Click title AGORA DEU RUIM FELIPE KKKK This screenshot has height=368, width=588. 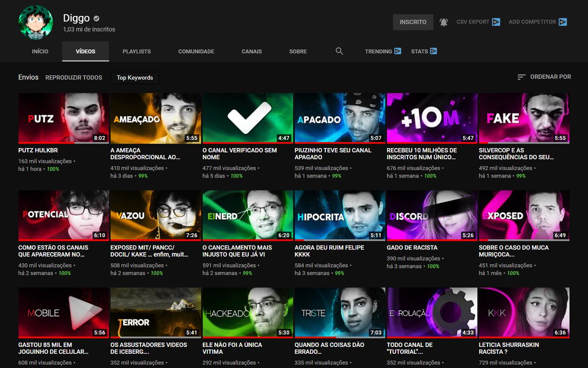click(329, 251)
